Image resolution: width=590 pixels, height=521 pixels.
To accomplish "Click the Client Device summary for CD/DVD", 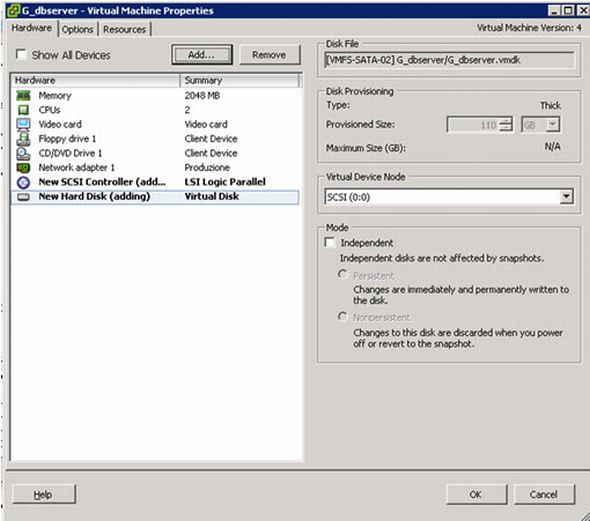I will (211, 153).
